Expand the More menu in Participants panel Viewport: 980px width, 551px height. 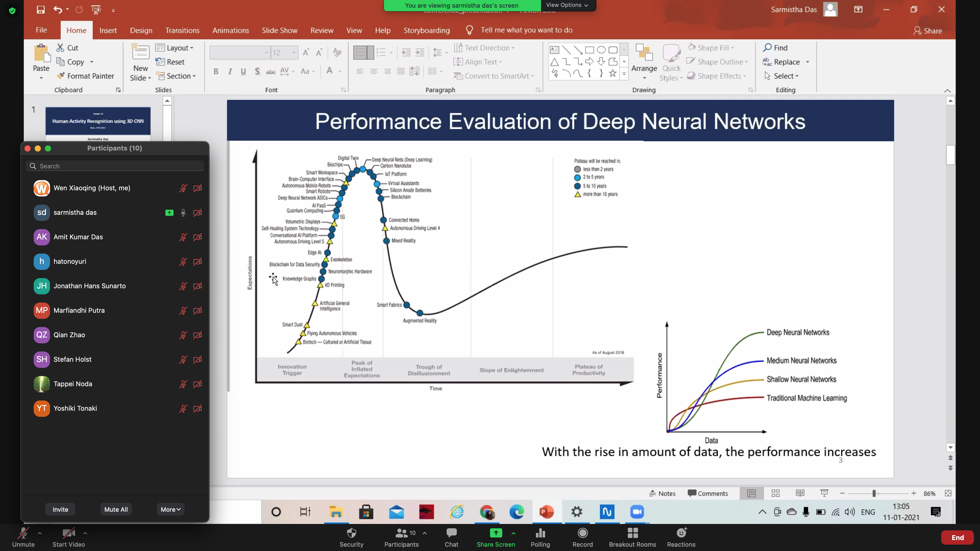tap(170, 509)
